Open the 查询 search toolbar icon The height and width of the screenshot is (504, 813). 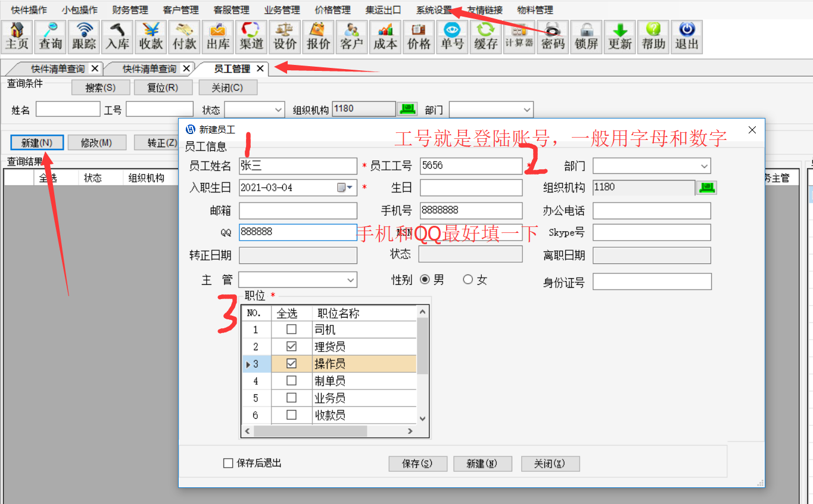pyautogui.click(x=51, y=37)
